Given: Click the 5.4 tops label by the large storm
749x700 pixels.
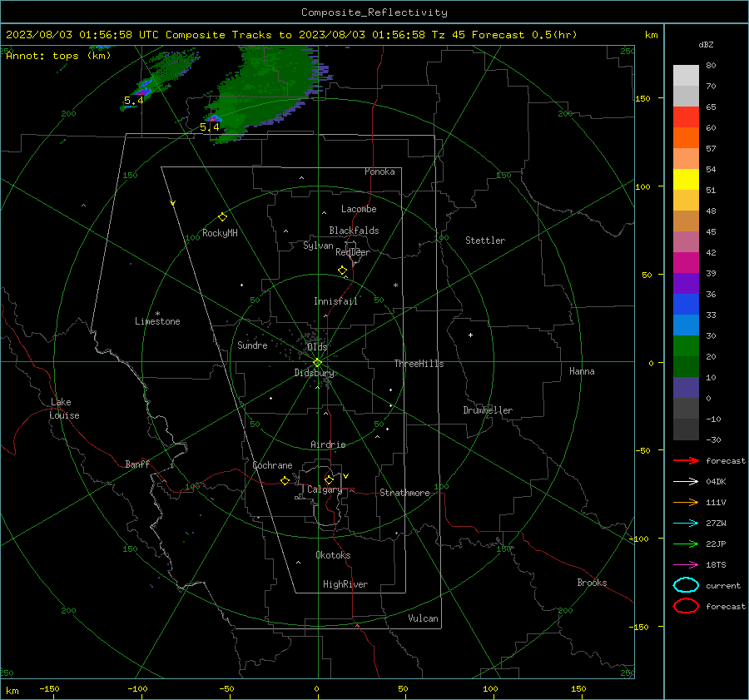Looking at the screenshot, I should (210, 127).
